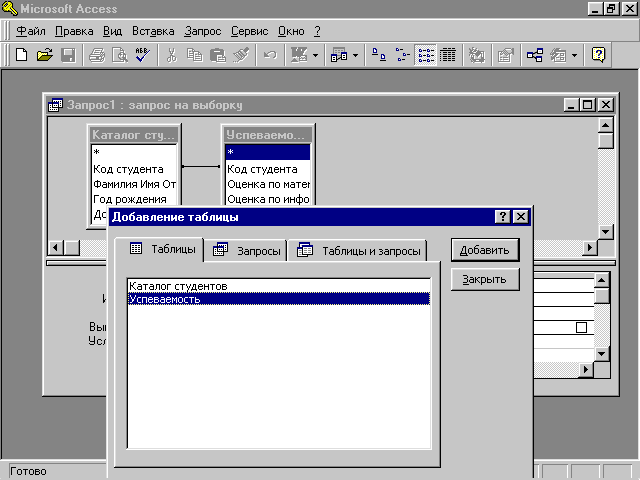The height and width of the screenshot is (480, 640).
Task: Click the New Object toolbar icon
Action: click(558, 55)
